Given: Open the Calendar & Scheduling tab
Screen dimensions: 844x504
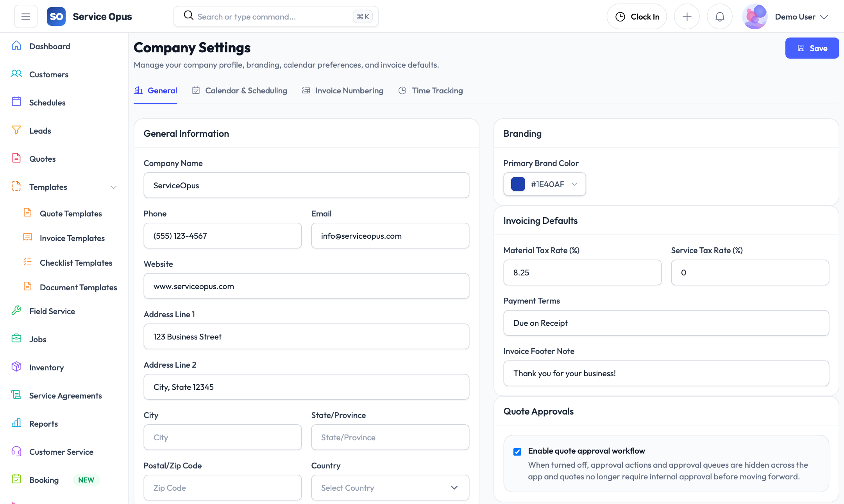Looking at the screenshot, I should [x=246, y=90].
